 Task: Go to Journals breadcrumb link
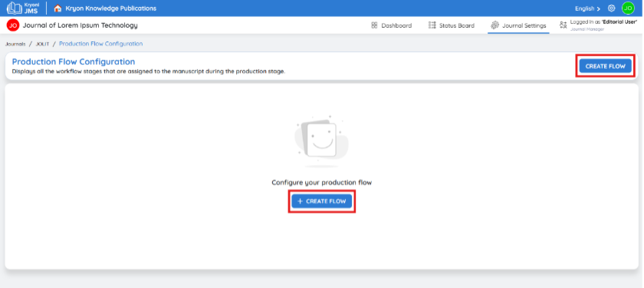pyautogui.click(x=15, y=44)
